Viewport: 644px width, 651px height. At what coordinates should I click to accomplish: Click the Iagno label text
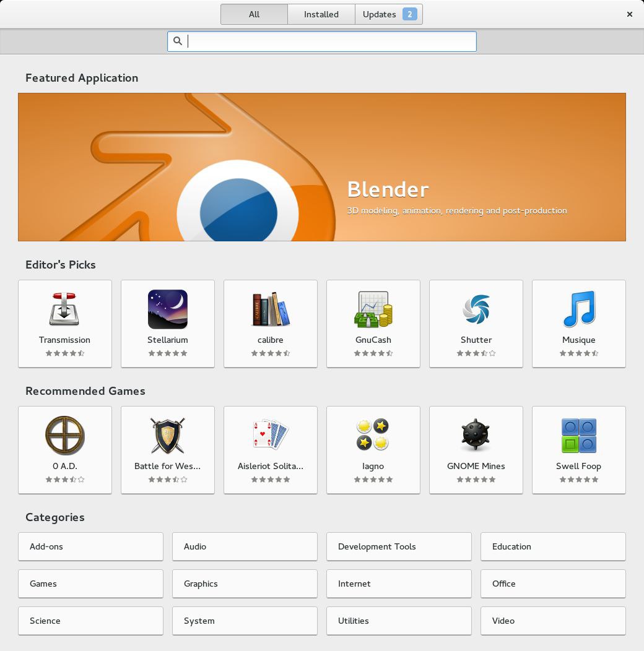(x=373, y=466)
